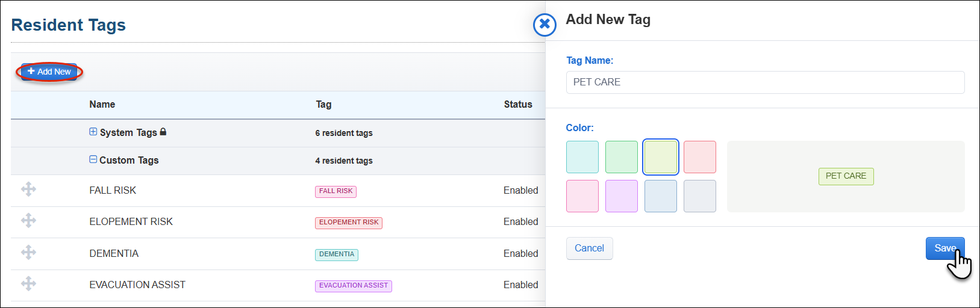Image resolution: width=980 pixels, height=308 pixels.
Task: Click the Add New Tag panel title
Action: pos(608,19)
